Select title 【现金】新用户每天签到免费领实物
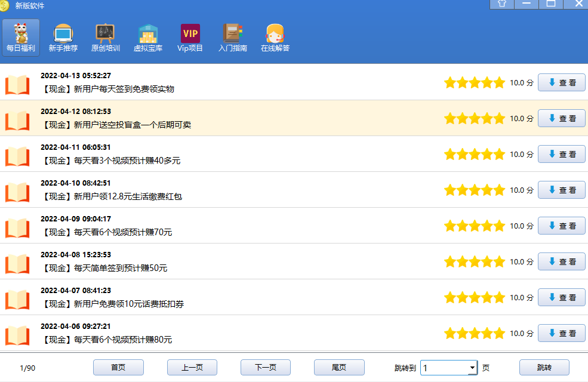 coord(107,89)
